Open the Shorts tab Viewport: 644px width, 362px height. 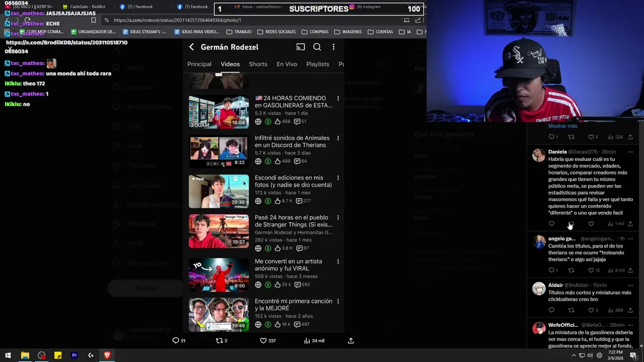(258, 64)
